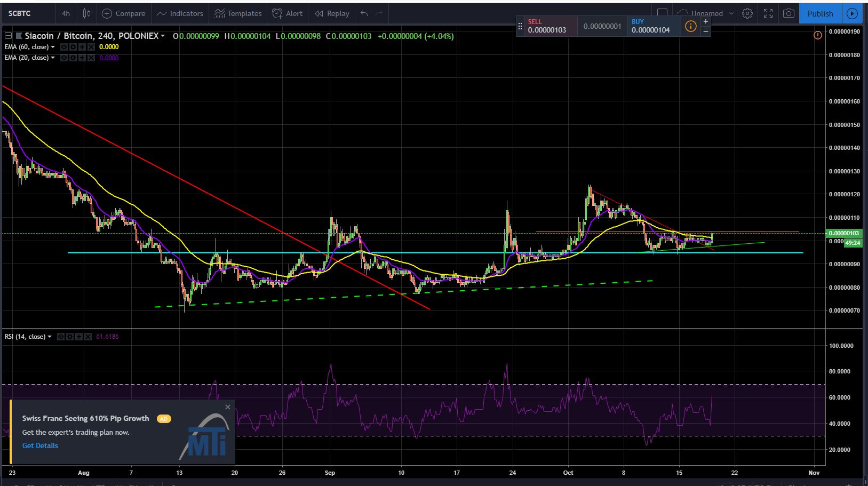The height and width of the screenshot is (486, 868).
Task: Click the EMA 20 plus icon
Action: point(82,58)
